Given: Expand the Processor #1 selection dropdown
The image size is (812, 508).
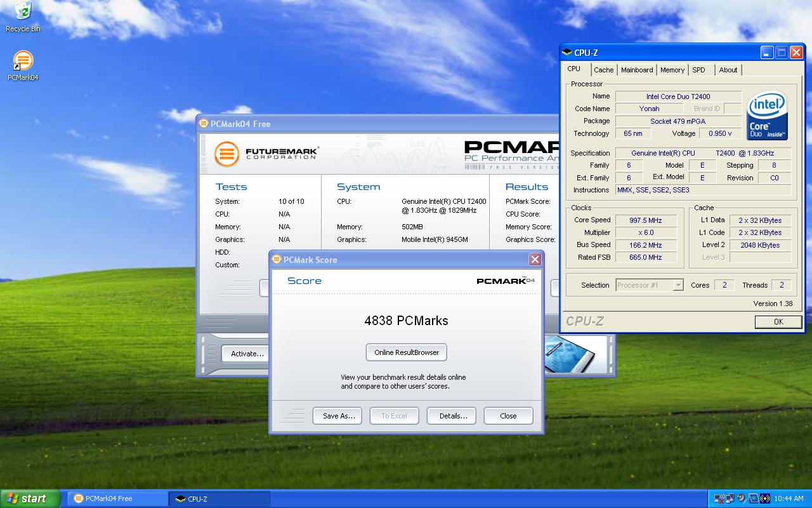Looking at the screenshot, I should click(678, 285).
